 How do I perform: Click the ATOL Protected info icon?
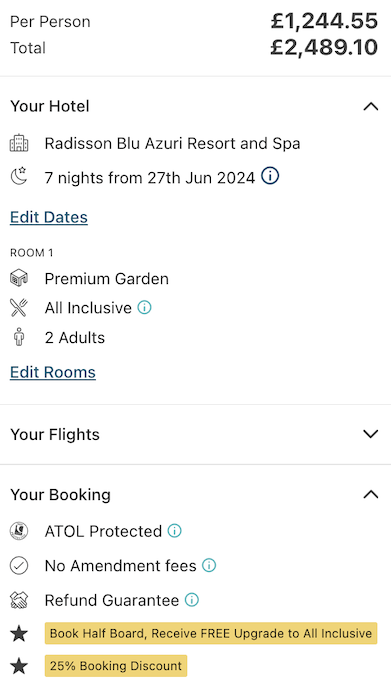[x=175, y=531]
